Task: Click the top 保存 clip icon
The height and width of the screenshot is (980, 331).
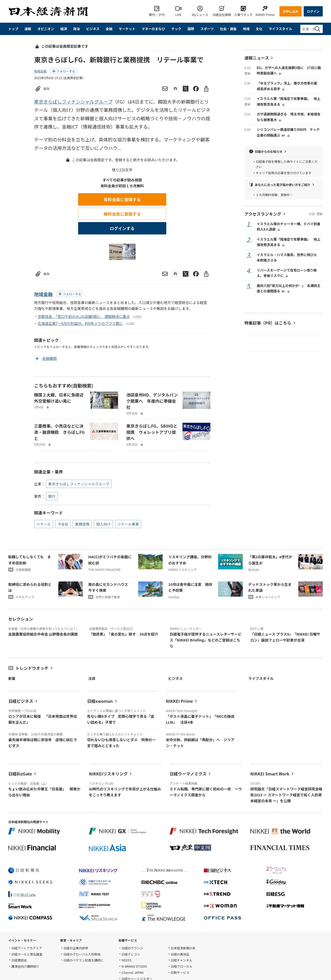Action: pos(38,89)
